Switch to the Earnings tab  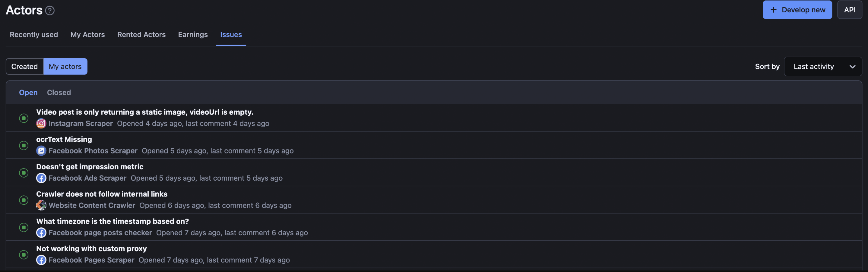[x=193, y=34]
